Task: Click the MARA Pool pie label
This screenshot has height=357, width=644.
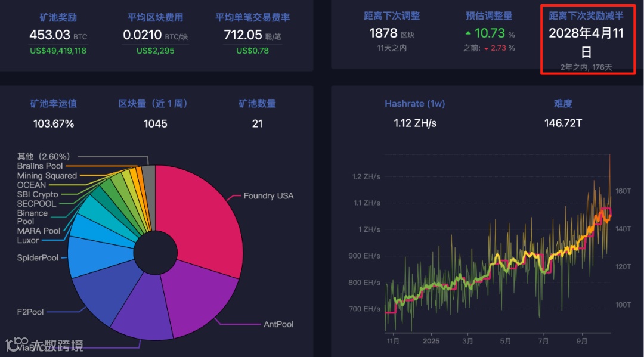Action: [x=39, y=231]
